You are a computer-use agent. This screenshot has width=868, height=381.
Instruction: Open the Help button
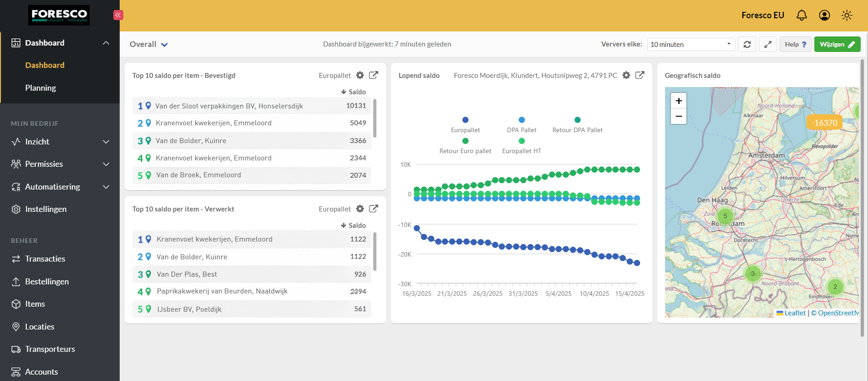[796, 44]
